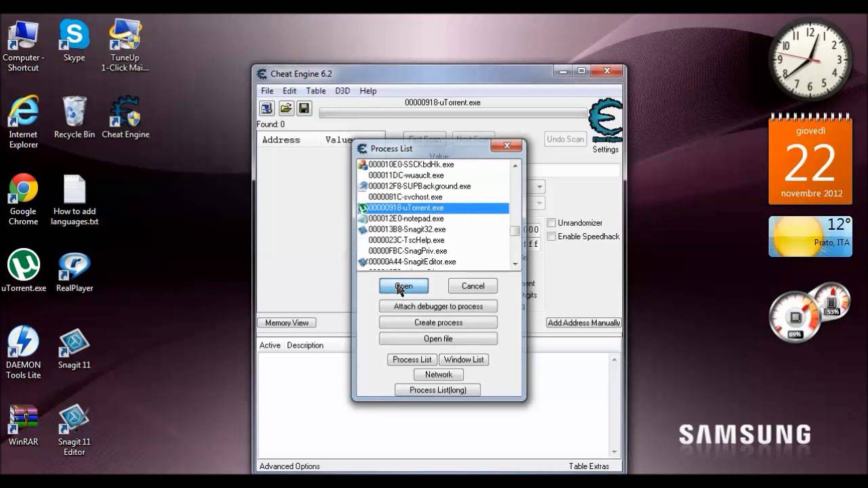Click the Open button in Process List
Screen dimensions: 868x488
click(403, 286)
